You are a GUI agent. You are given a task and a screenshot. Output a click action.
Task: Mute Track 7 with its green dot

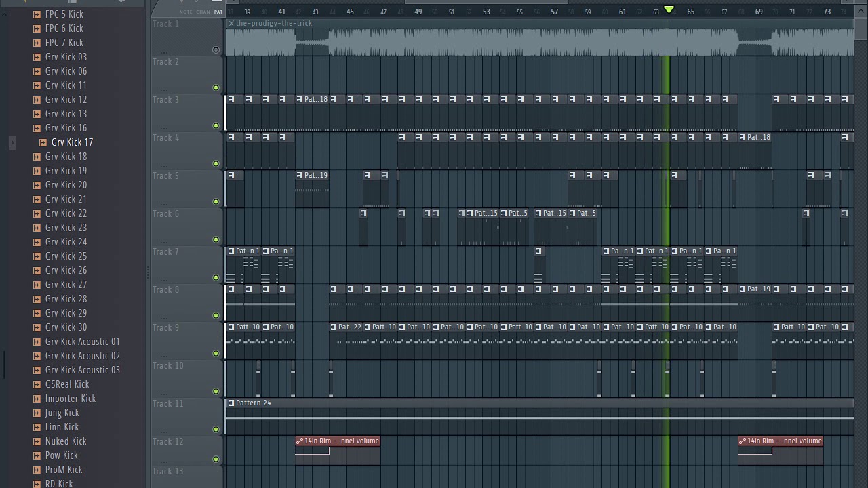[x=216, y=277]
